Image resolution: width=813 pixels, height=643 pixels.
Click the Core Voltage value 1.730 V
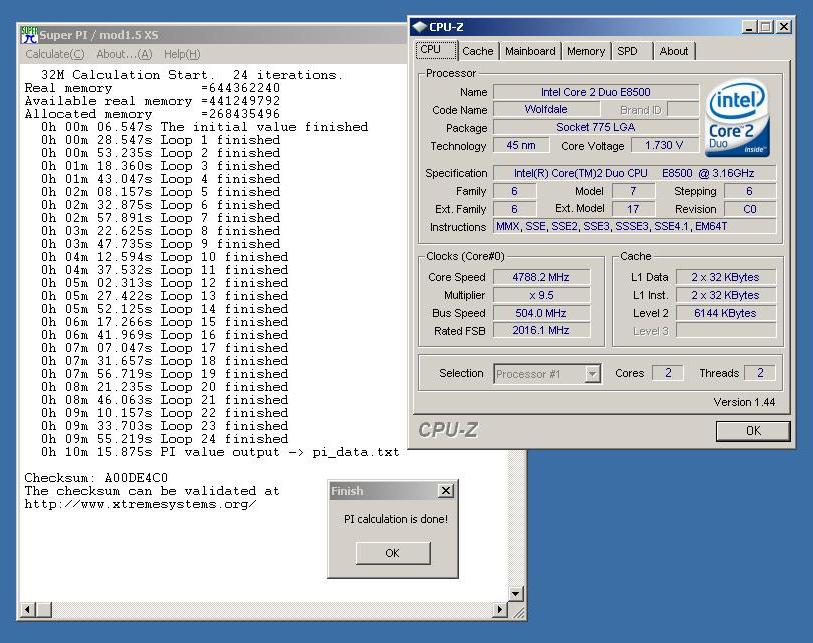pos(664,145)
